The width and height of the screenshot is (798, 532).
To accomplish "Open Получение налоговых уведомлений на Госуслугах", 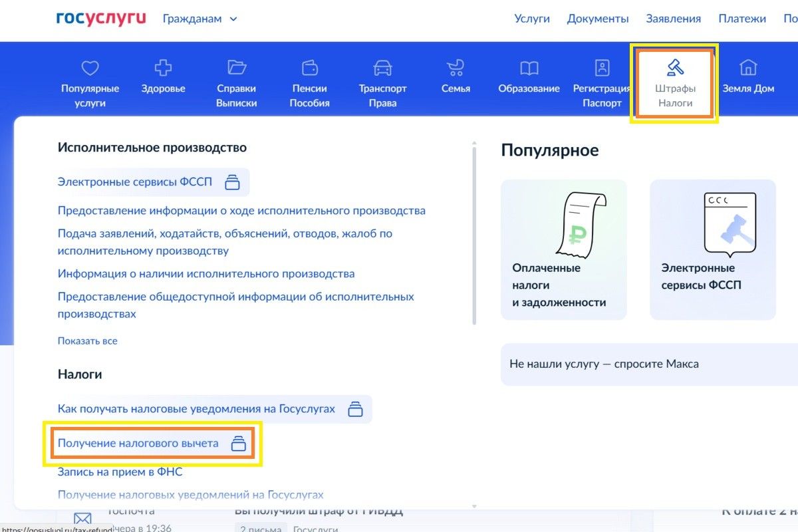I will [191, 495].
